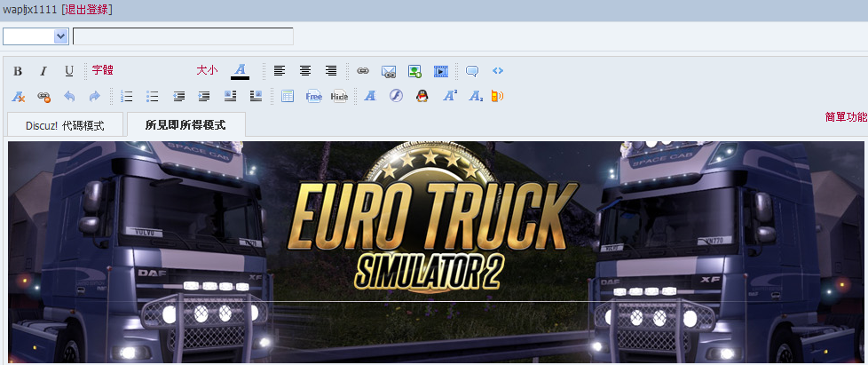Switch to Discuz! 代碼模式 tab
This screenshot has width=868, height=365.
point(64,125)
